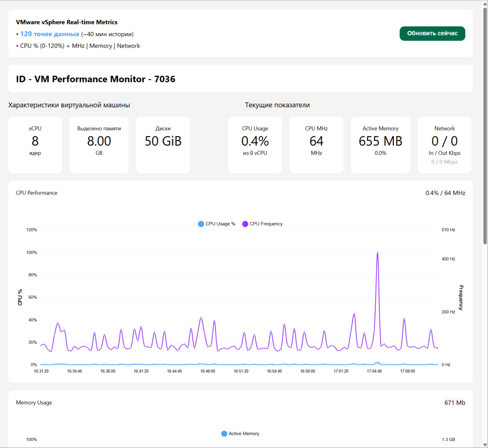Toggle the Active Memory legend item
This screenshot has width=488, height=448.
click(x=240, y=434)
